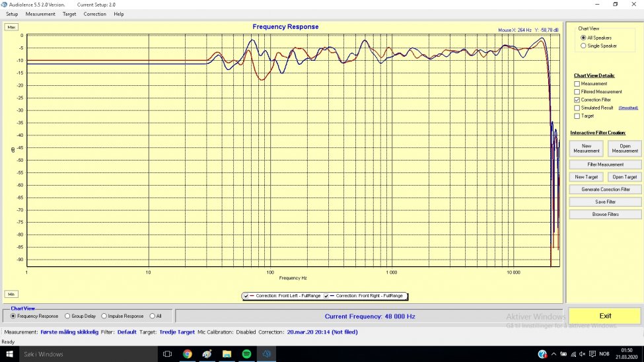The width and height of the screenshot is (644, 362).
Task: Open the Paint app on taskbar
Action: (x=207, y=354)
